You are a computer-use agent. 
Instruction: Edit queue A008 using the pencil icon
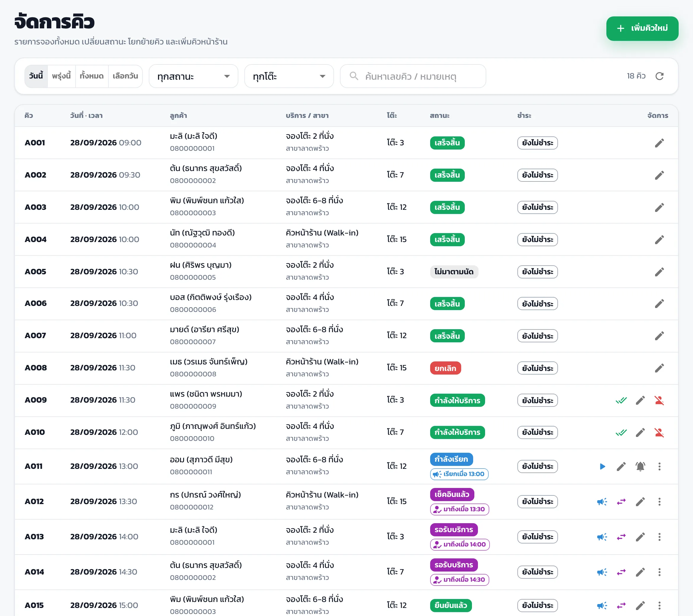[659, 368]
